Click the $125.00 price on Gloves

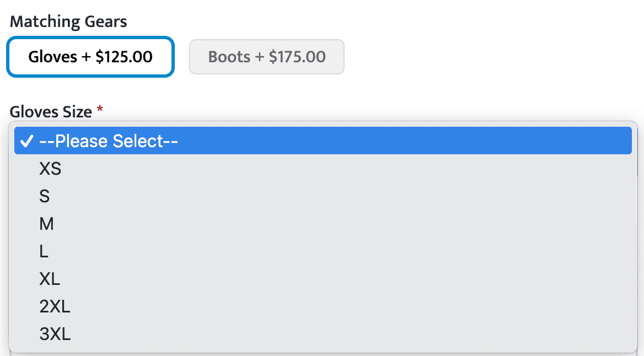point(124,56)
